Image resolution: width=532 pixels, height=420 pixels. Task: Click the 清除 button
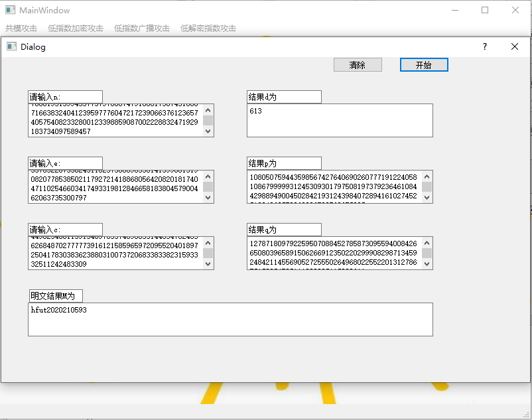(358, 65)
